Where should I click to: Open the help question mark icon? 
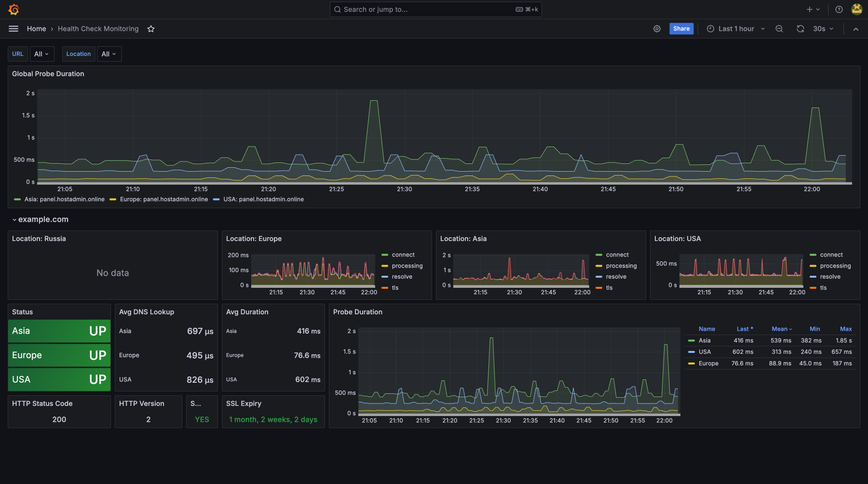839,10
